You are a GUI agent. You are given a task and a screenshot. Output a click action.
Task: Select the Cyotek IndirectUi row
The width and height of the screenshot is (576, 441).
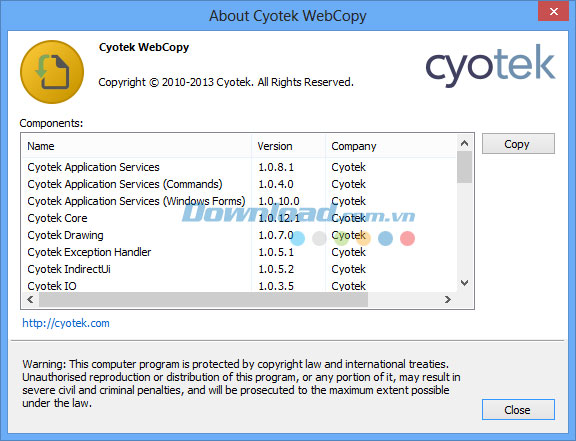240,269
